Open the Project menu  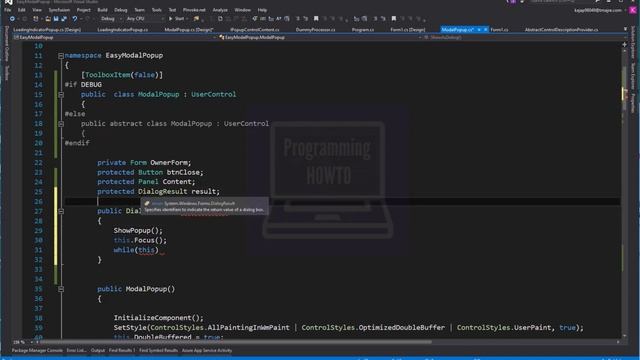click(x=84, y=10)
